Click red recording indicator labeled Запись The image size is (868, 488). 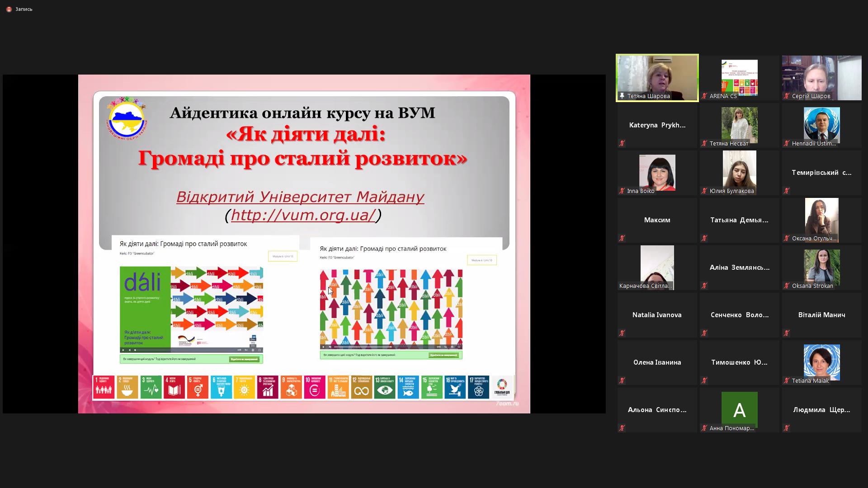[9, 9]
